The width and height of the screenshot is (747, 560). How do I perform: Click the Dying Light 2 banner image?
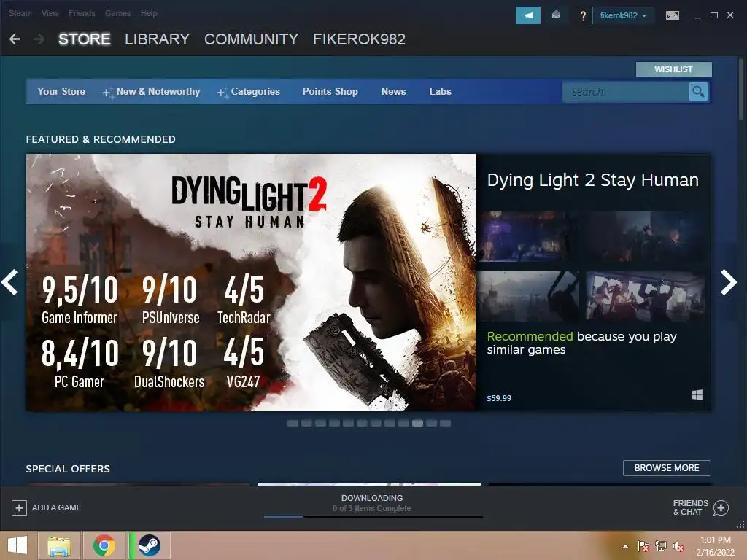[251, 282]
